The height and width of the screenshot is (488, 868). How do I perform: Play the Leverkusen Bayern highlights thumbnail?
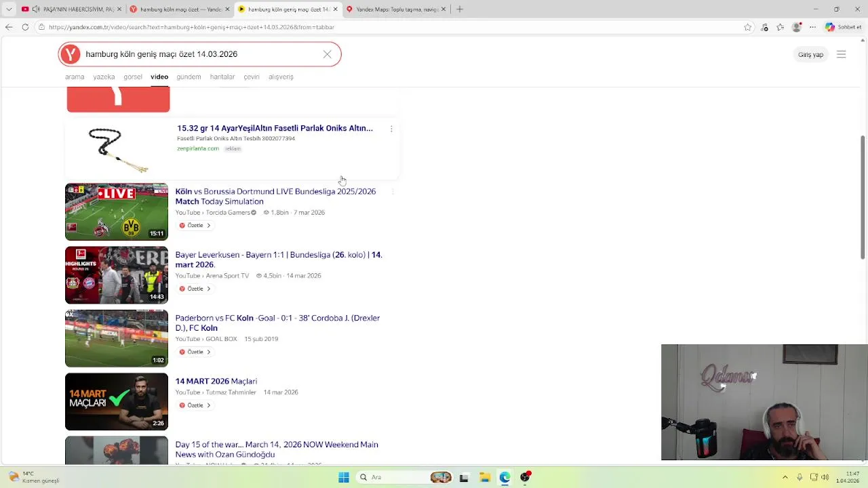(x=117, y=275)
